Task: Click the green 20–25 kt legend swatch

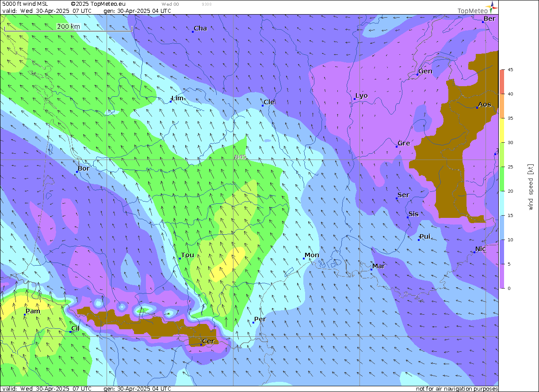Action: pyautogui.click(x=502, y=179)
